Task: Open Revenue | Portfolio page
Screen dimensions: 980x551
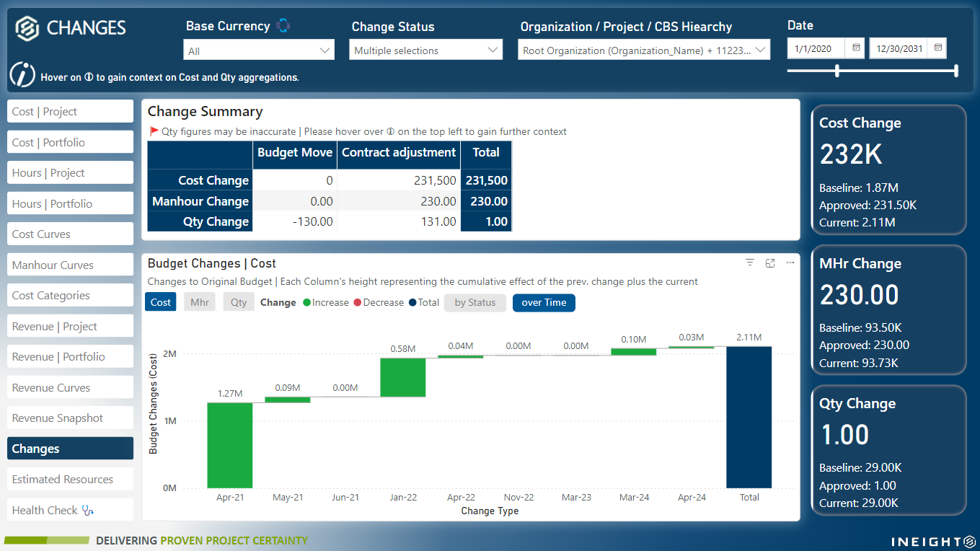Action: point(70,356)
